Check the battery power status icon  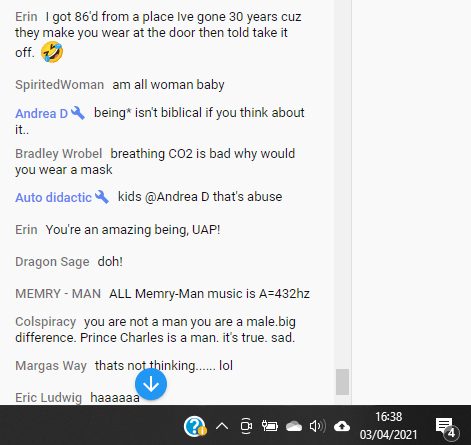(x=270, y=426)
